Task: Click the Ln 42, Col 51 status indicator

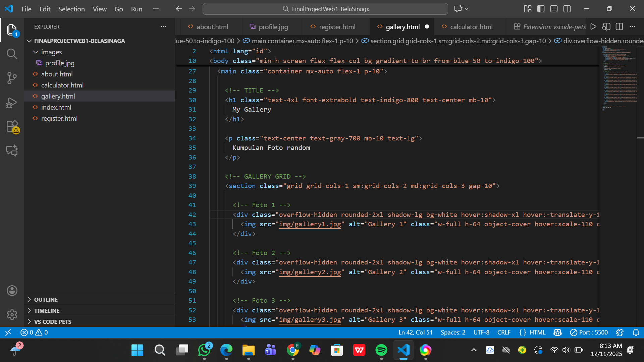Action: click(x=415, y=333)
